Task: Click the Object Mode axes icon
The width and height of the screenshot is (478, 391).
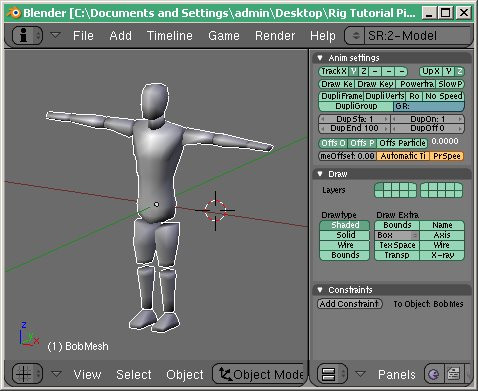Action: coord(225,374)
